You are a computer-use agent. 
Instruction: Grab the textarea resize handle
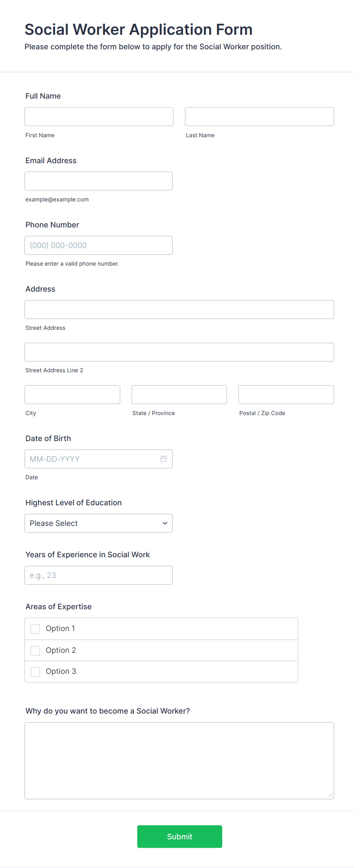point(330,795)
